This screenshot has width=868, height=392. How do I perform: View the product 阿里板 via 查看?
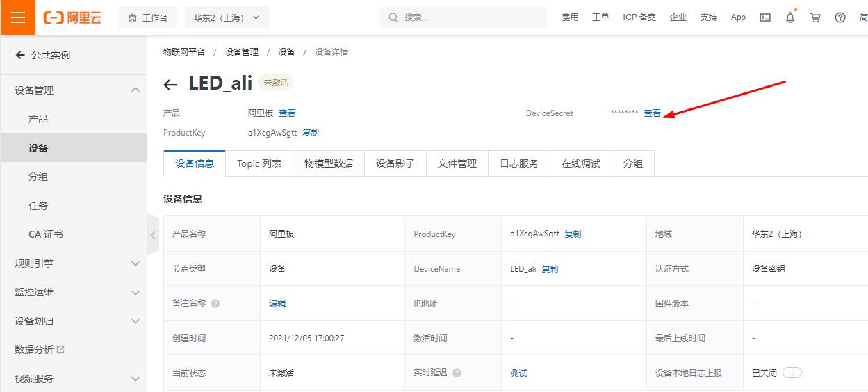[287, 113]
